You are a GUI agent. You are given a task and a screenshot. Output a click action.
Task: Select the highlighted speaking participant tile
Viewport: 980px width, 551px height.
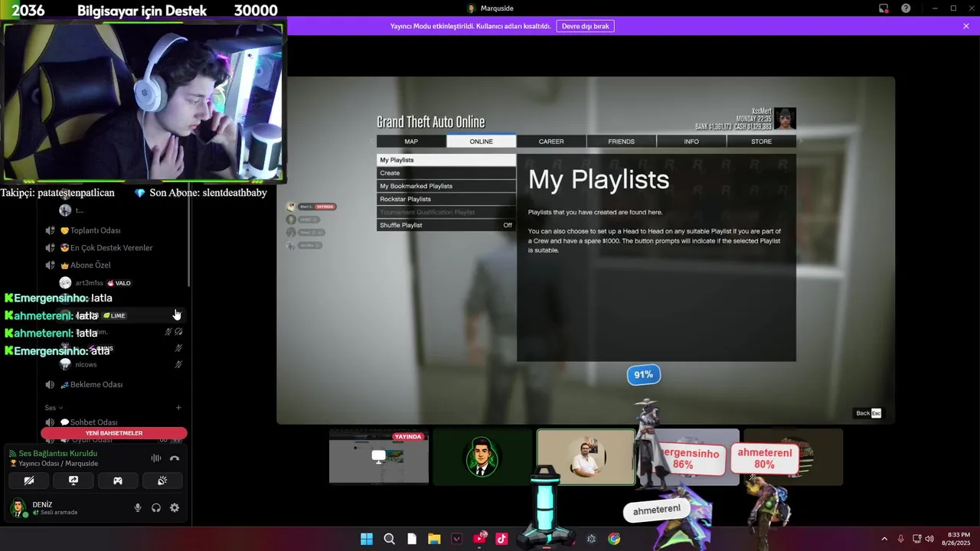[x=586, y=457]
